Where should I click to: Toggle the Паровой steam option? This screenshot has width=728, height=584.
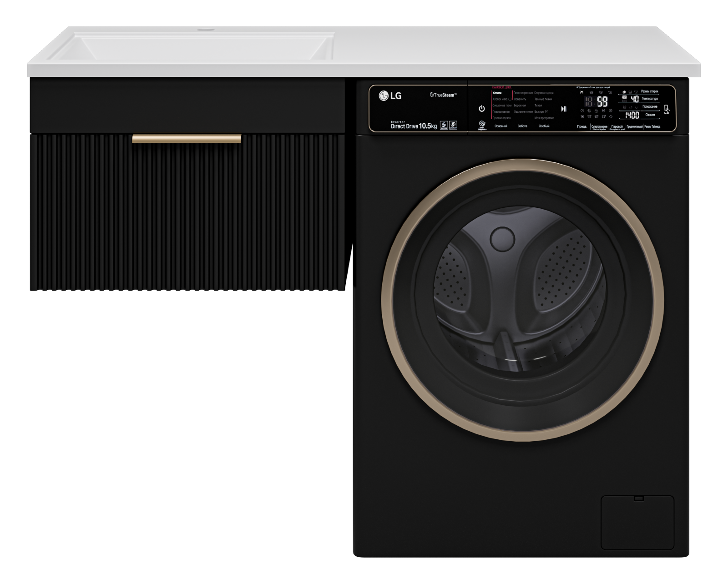tap(617, 127)
